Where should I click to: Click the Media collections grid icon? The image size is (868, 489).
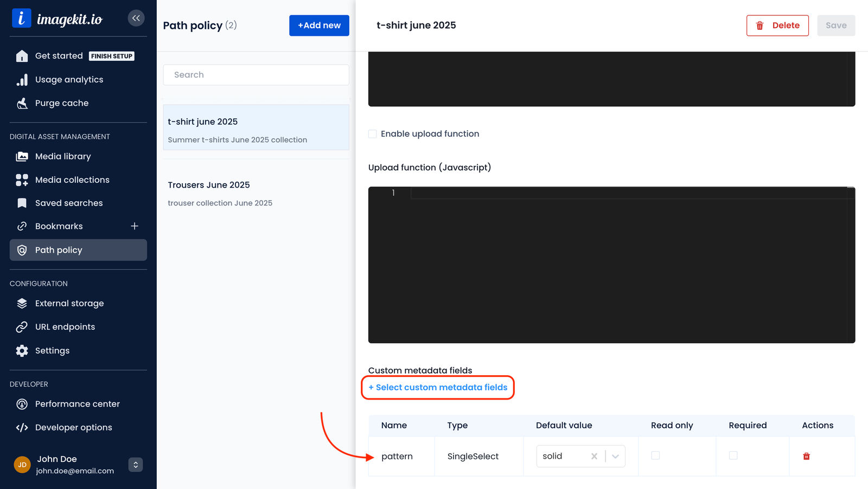click(x=22, y=180)
